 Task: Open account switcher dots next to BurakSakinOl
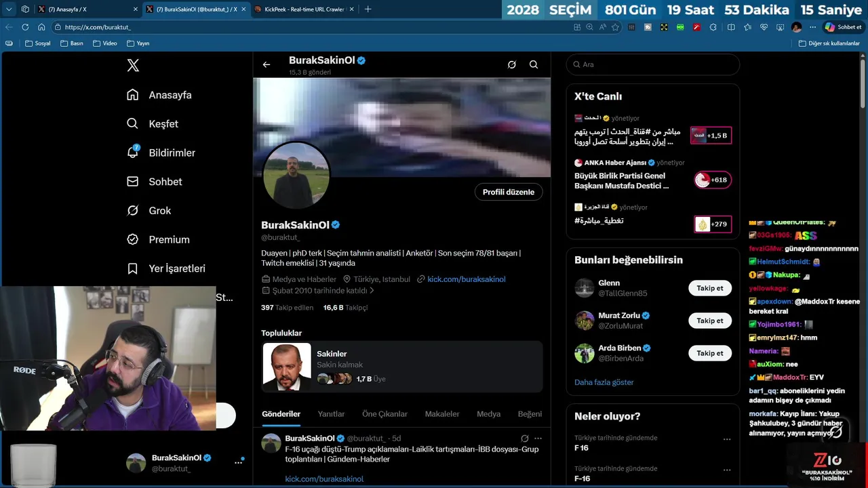coord(238,462)
